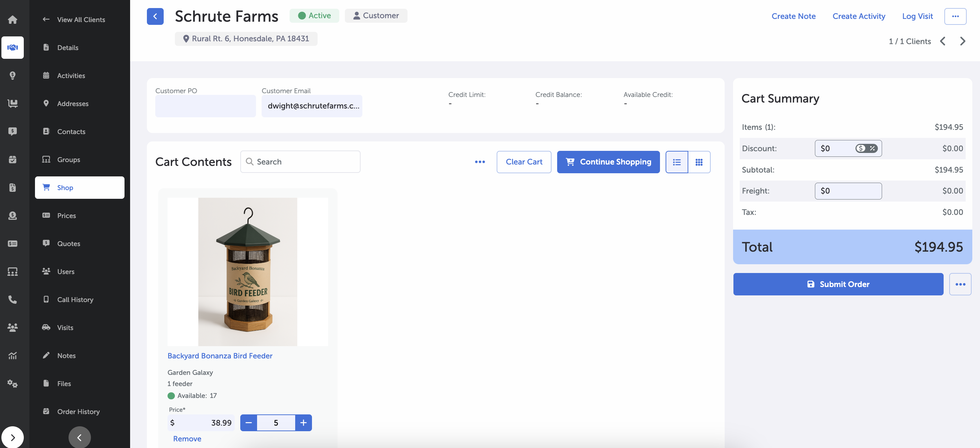Click the bird feeder product image
Screen dimensions: 980x448
[247, 272]
